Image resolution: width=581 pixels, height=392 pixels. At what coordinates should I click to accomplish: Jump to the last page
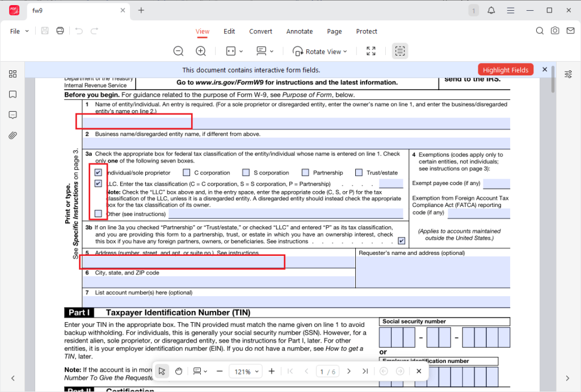(365, 371)
